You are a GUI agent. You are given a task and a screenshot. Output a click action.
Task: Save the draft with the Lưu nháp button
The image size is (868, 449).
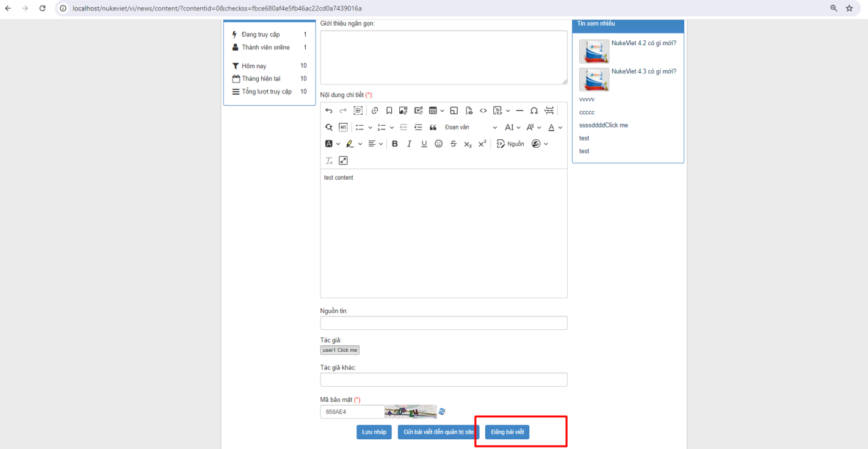374,432
